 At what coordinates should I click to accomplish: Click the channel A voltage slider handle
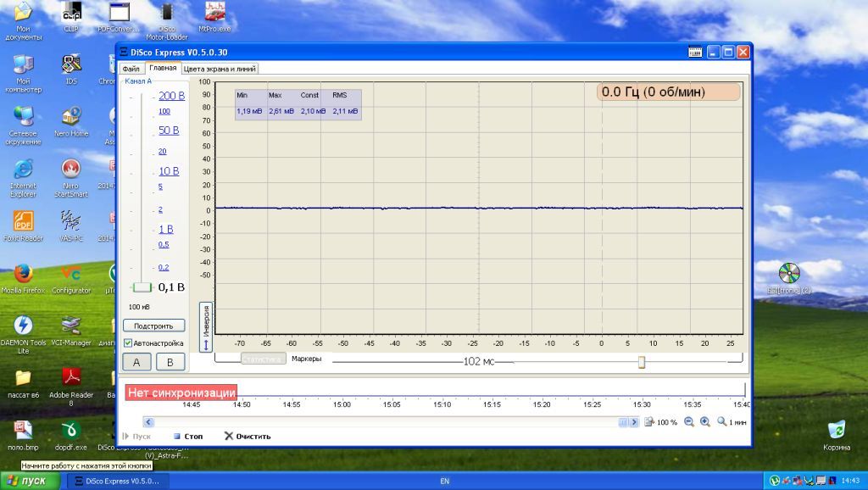[142, 287]
